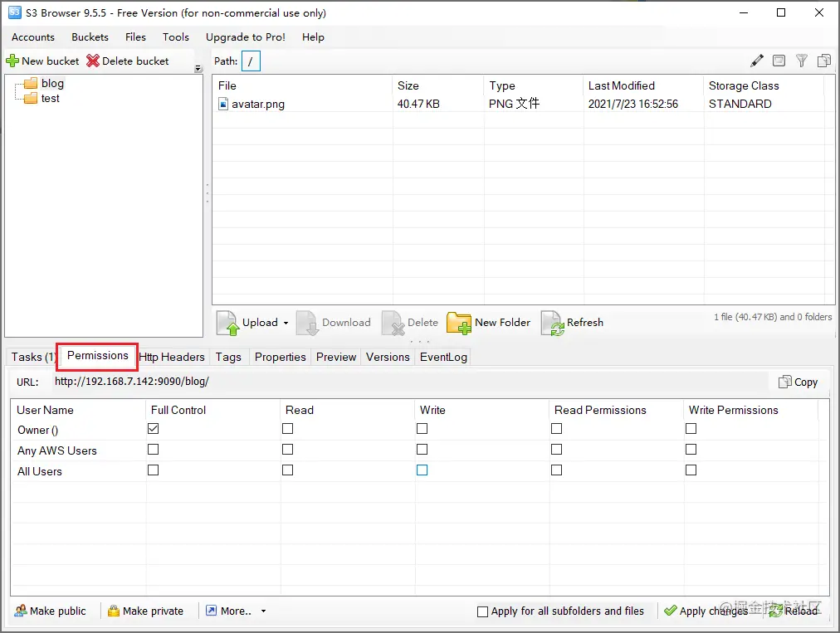This screenshot has width=840, height=633.
Task: Select the blog bucket folder
Action: 45,84
